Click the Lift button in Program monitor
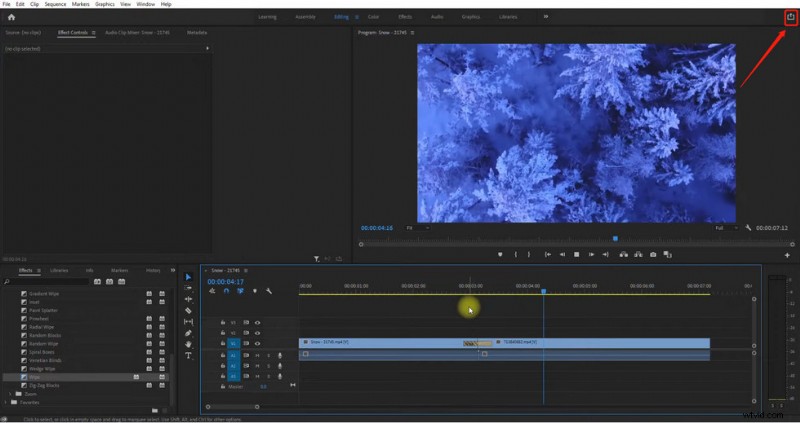This screenshot has width=800, height=423. pyautogui.click(x=623, y=255)
